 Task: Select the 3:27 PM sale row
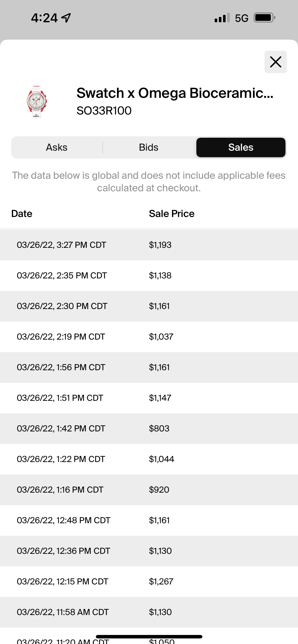pyautogui.click(x=149, y=245)
